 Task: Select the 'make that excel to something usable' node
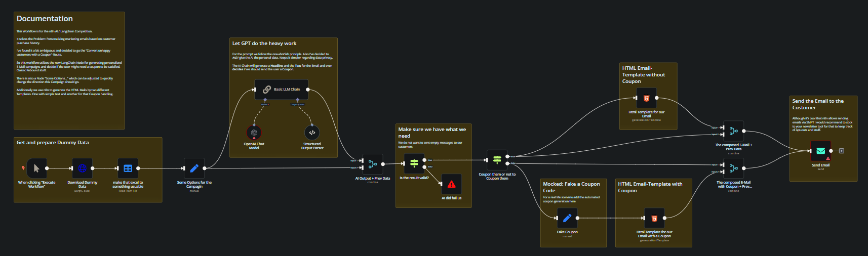pyautogui.click(x=128, y=168)
